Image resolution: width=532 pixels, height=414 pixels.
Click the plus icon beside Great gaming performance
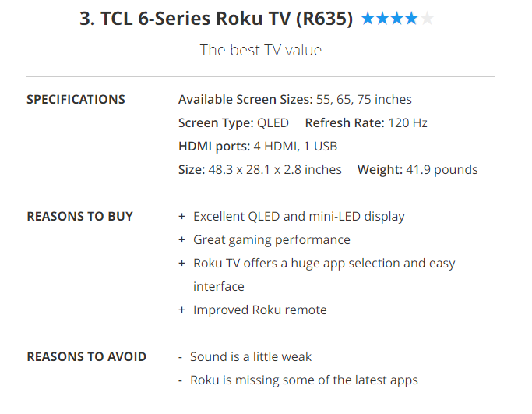pos(182,240)
